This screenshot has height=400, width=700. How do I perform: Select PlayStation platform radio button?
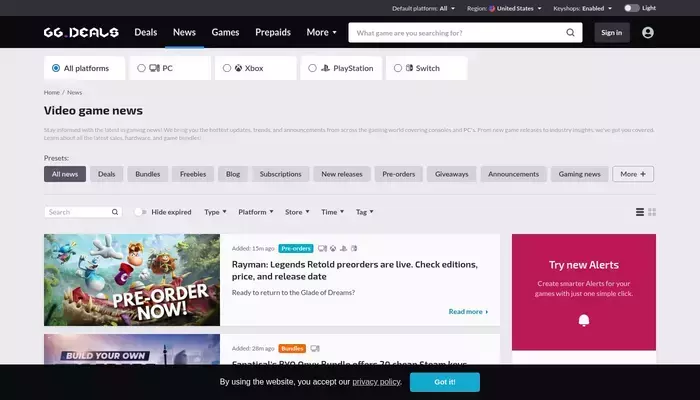pyautogui.click(x=312, y=68)
